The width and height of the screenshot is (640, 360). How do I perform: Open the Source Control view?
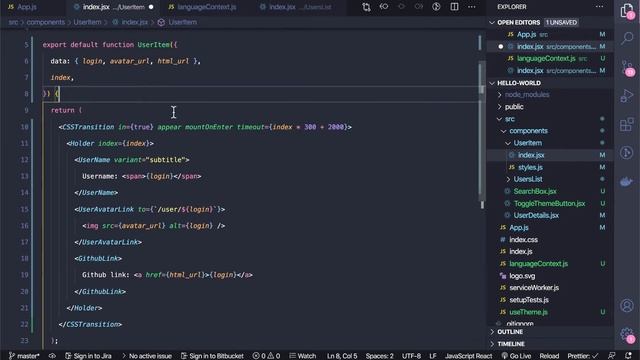click(x=627, y=68)
